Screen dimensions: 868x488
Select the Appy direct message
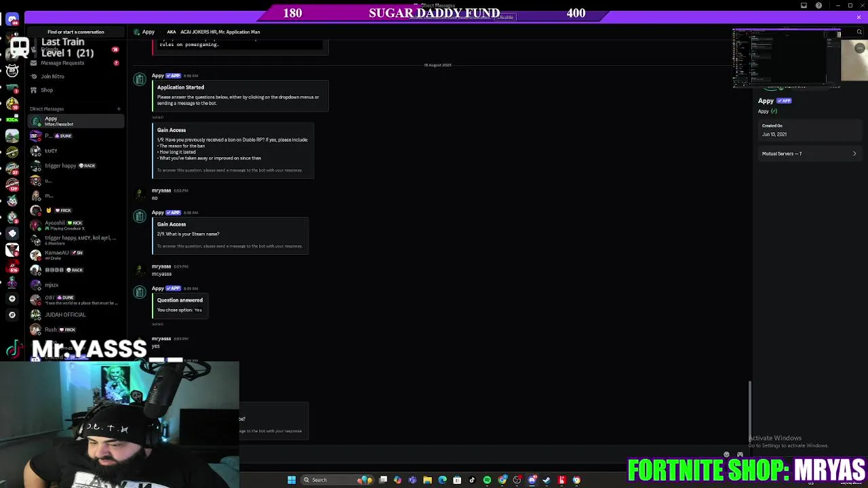point(76,121)
